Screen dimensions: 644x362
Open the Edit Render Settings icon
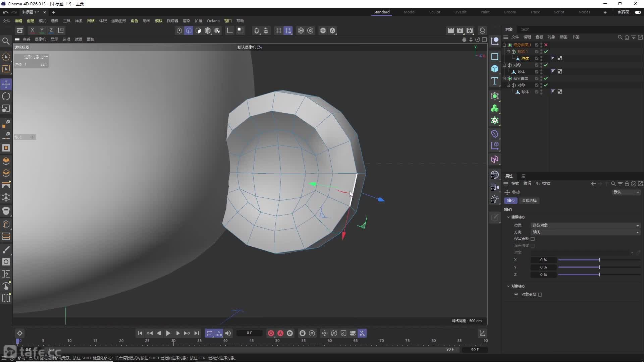[x=470, y=31]
